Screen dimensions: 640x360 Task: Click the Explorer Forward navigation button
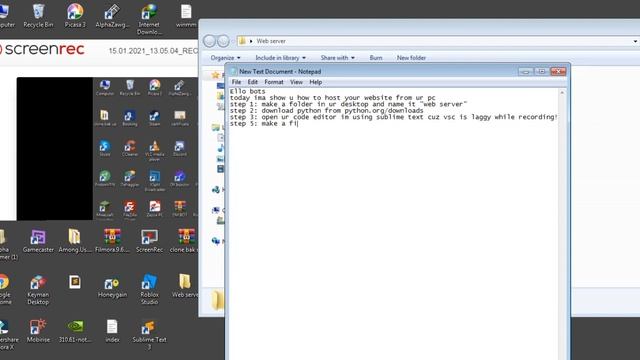(x=223, y=41)
